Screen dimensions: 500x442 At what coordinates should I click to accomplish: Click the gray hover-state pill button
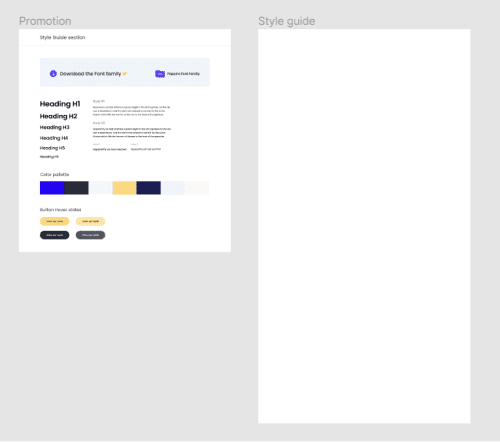(90, 235)
